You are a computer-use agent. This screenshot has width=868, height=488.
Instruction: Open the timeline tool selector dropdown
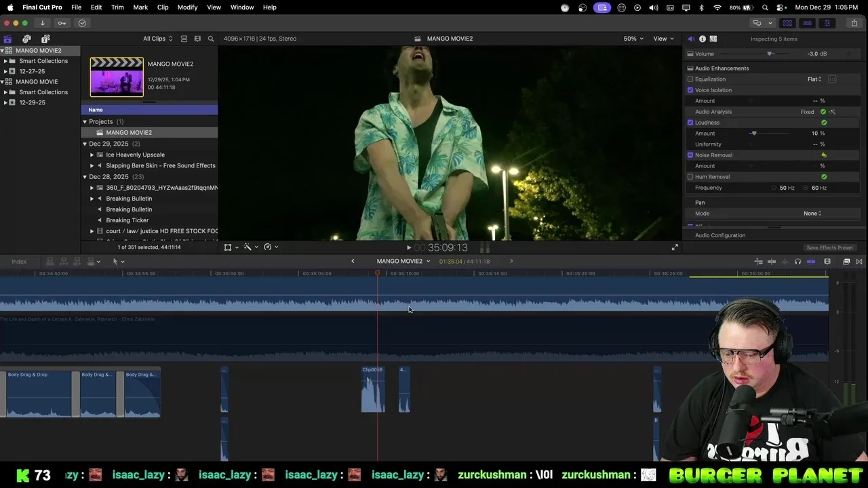pos(118,262)
